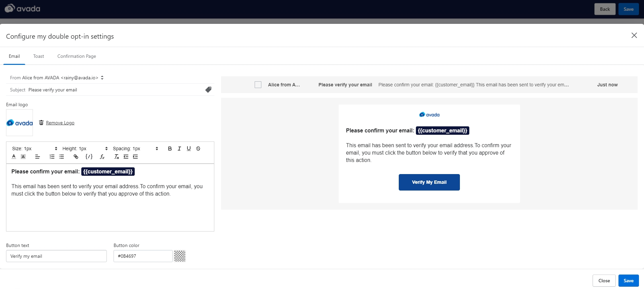
Task: Toggle underline formatting
Action: pyautogui.click(x=189, y=149)
